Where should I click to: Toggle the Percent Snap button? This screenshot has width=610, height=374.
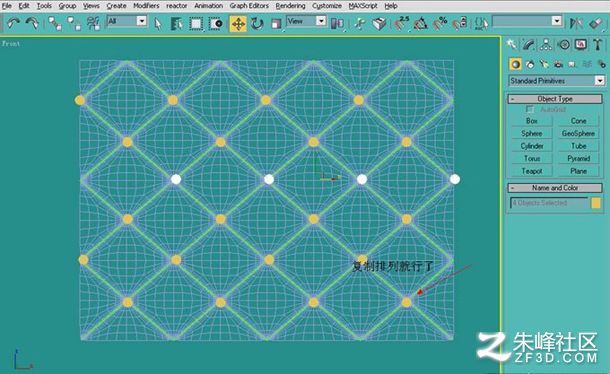(x=440, y=24)
